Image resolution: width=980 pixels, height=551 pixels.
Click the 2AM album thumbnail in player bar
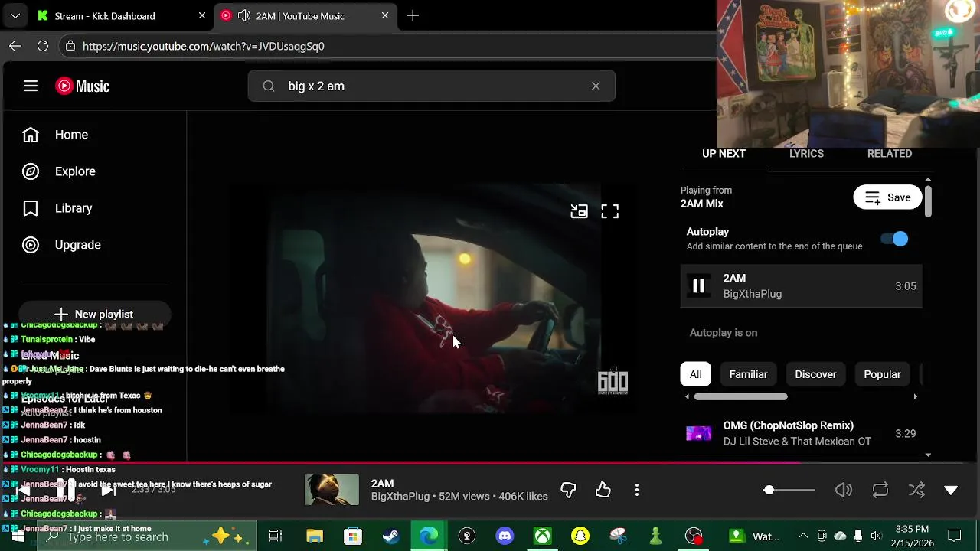tap(332, 490)
